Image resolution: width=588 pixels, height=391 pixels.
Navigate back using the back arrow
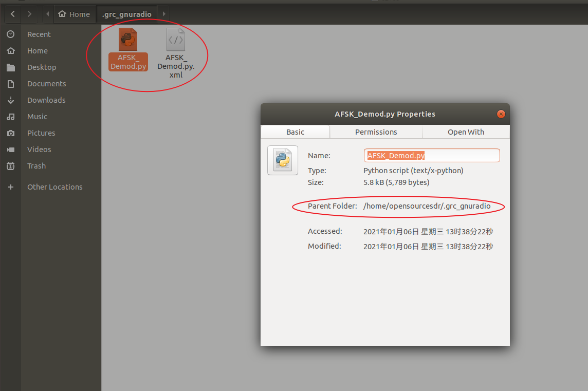tap(12, 14)
